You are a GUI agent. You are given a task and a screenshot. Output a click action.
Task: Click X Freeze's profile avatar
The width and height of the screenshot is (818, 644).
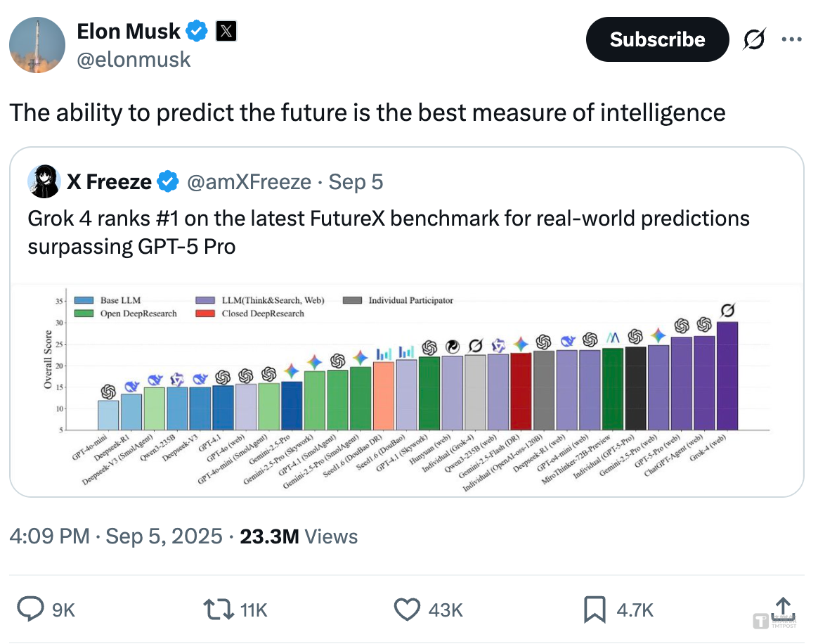[44, 182]
